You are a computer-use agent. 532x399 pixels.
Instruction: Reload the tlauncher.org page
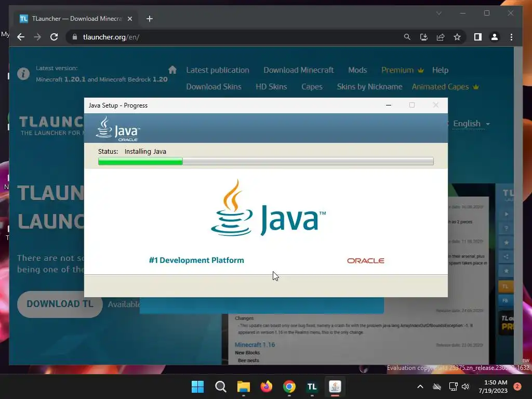click(x=54, y=37)
